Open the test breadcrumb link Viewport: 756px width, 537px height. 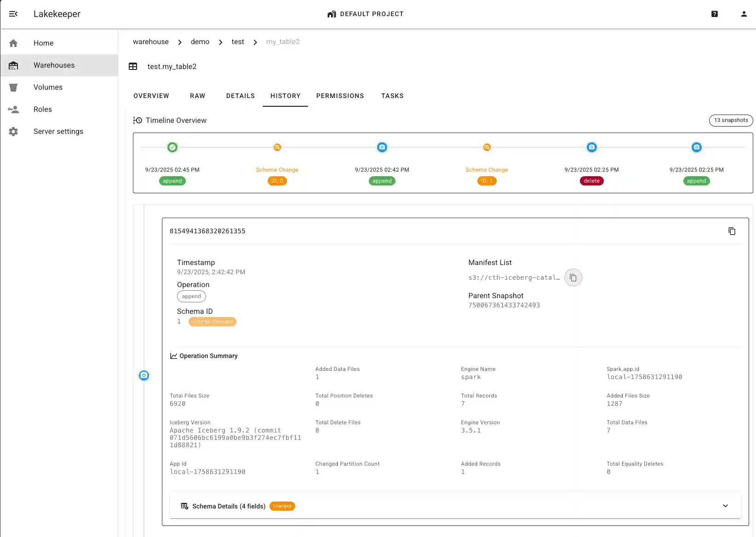click(x=238, y=42)
